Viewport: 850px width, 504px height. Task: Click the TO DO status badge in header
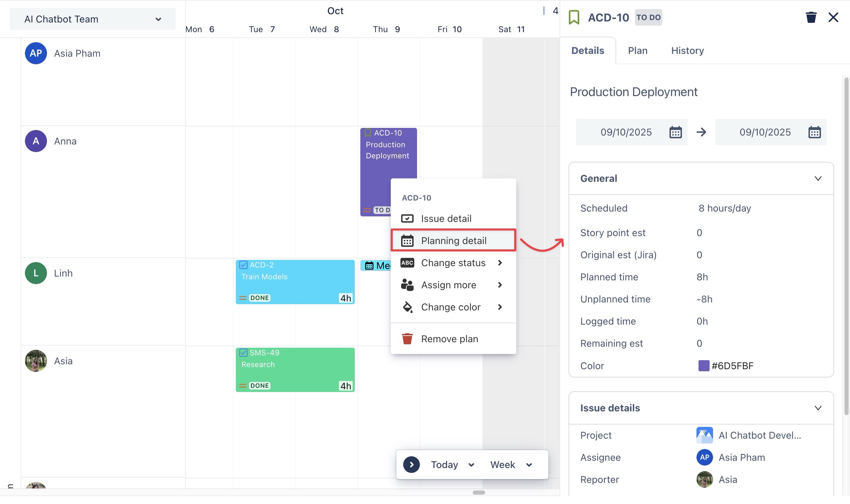point(648,17)
